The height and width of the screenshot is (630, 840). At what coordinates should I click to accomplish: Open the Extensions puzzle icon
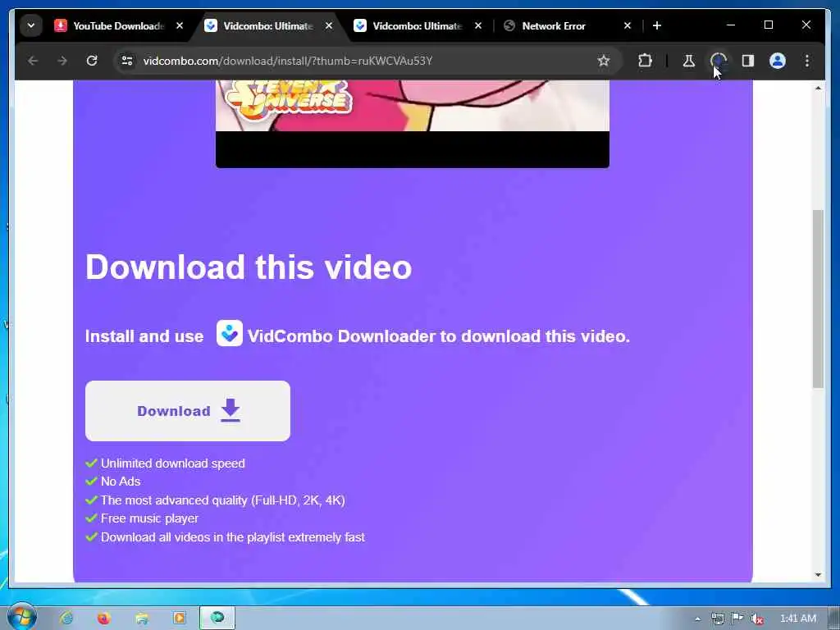click(645, 61)
